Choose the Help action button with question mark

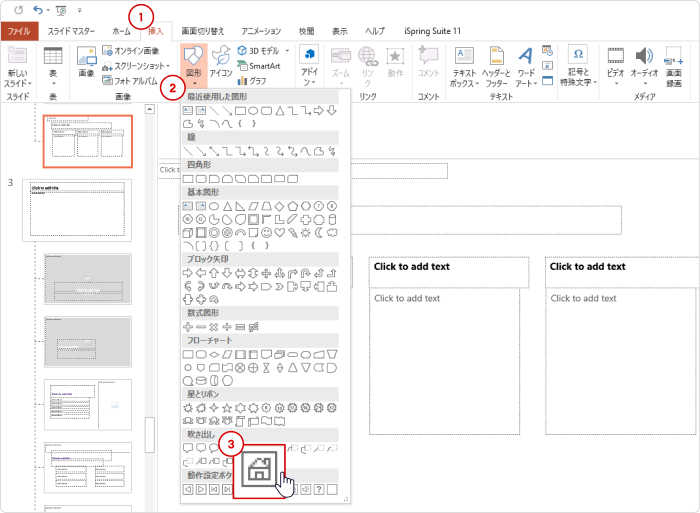(319, 489)
